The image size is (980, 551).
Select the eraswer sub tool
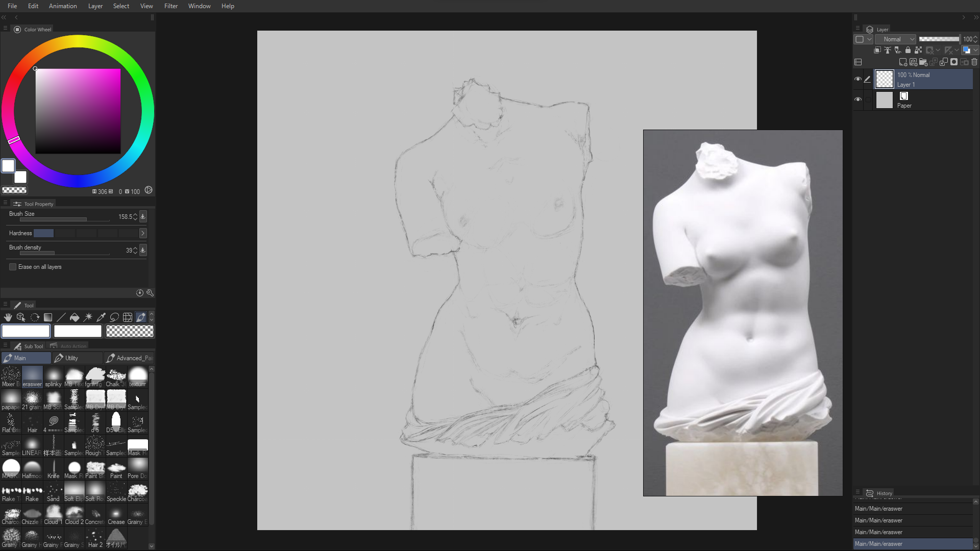click(x=32, y=377)
